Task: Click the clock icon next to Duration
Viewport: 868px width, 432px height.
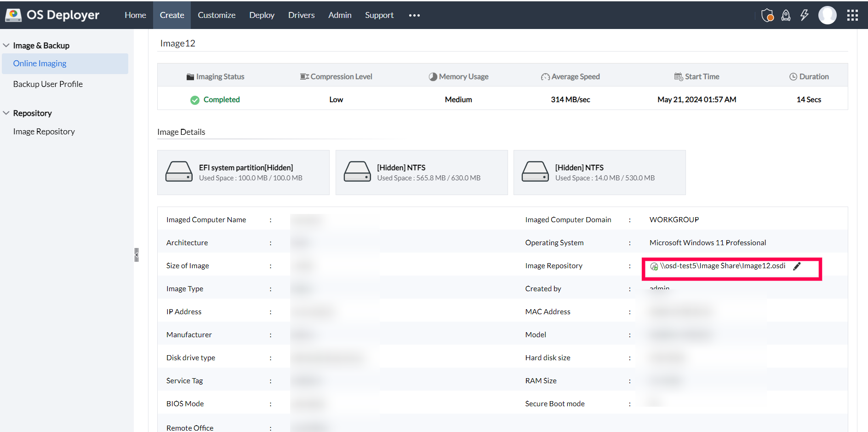Action: pyautogui.click(x=793, y=76)
